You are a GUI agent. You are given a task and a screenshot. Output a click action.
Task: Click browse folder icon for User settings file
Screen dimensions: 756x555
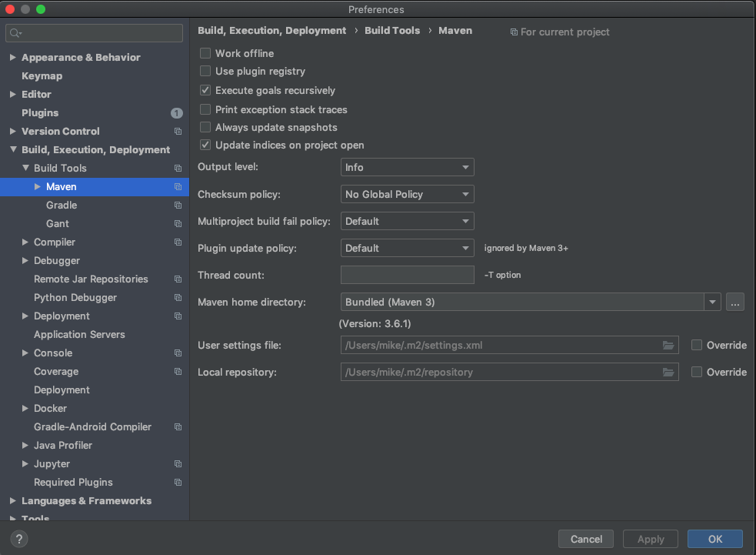click(x=668, y=346)
